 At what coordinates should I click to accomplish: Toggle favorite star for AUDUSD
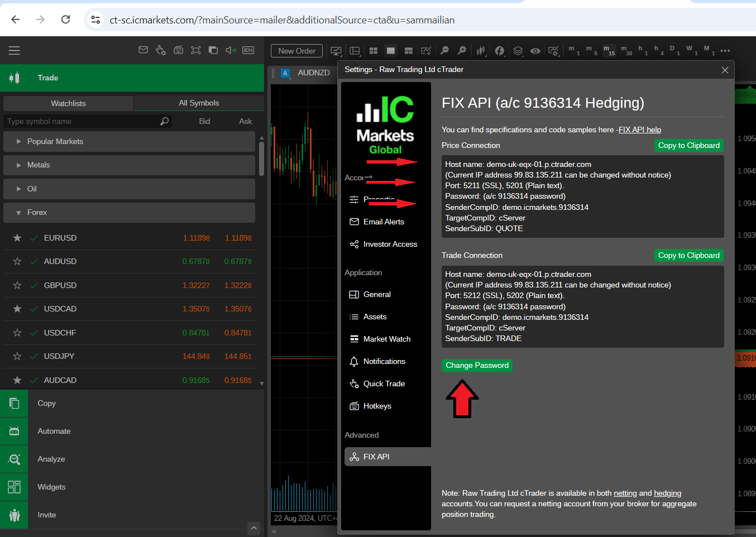pos(17,261)
